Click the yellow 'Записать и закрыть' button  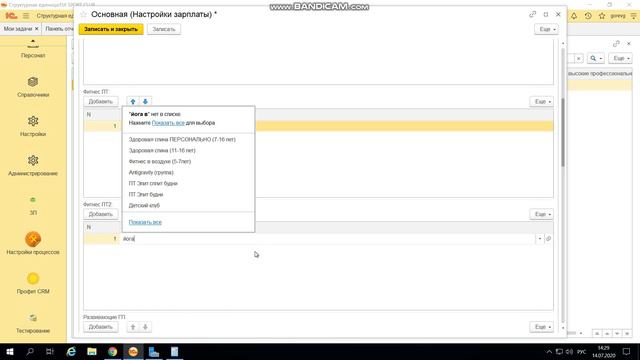(x=111, y=29)
